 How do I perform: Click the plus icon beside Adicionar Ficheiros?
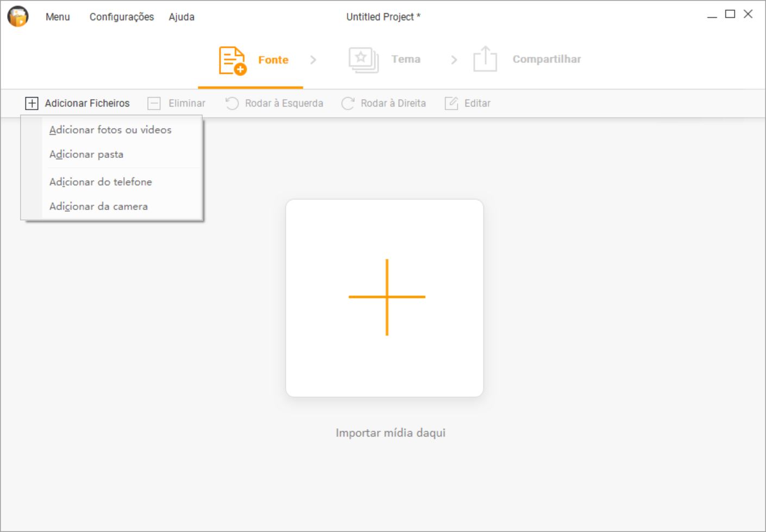tap(32, 103)
